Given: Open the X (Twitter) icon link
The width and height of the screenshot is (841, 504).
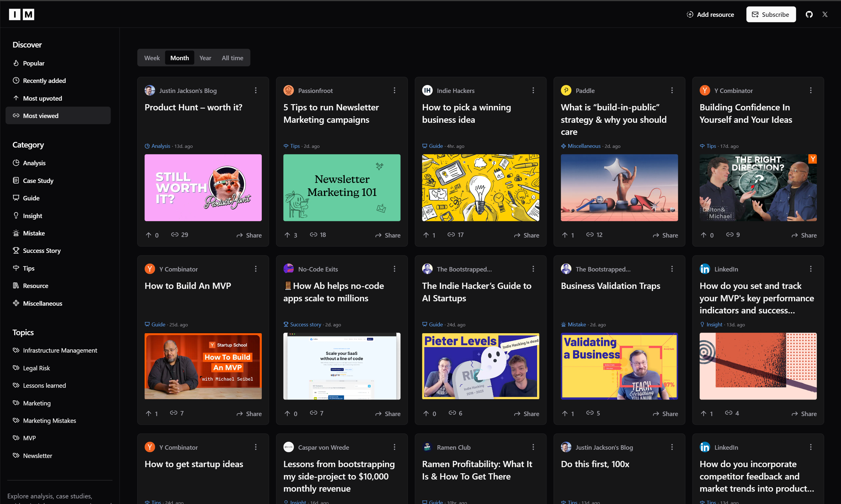Looking at the screenshot, I should pyautogui.click(x=825, y=14).
